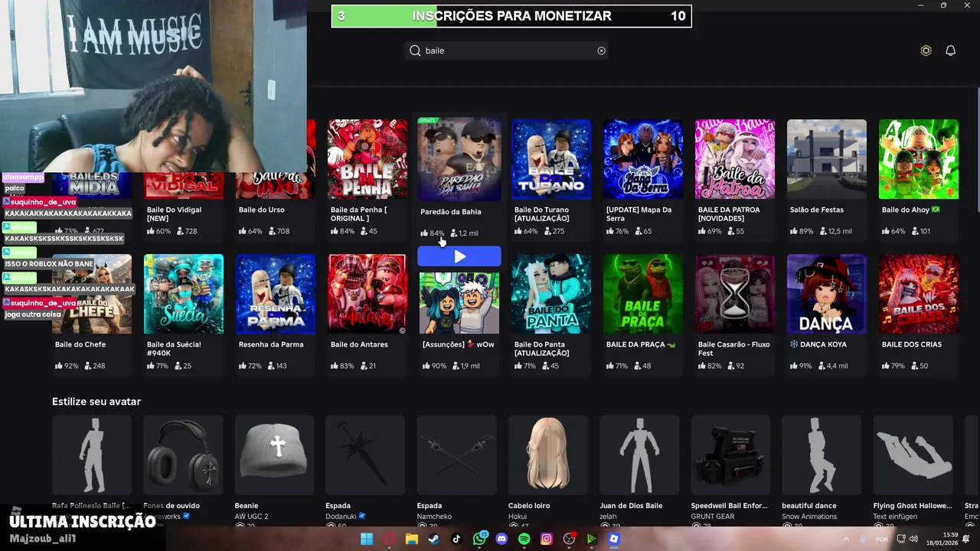
Task: Open TikTok from the taskbar
Action: click(456, 539)
